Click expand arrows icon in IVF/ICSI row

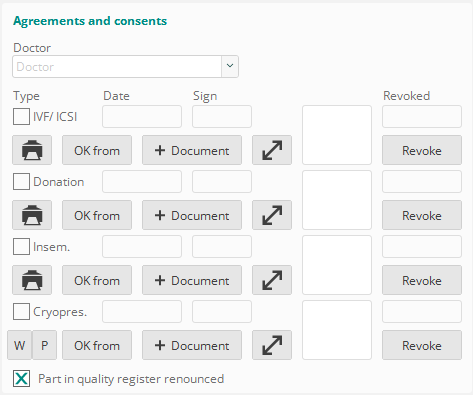tap(272, 150)
